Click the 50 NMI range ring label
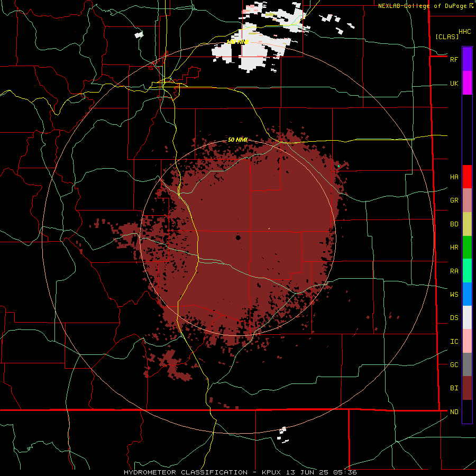Viewport: 476px width, 476px height. click(237, 140)
